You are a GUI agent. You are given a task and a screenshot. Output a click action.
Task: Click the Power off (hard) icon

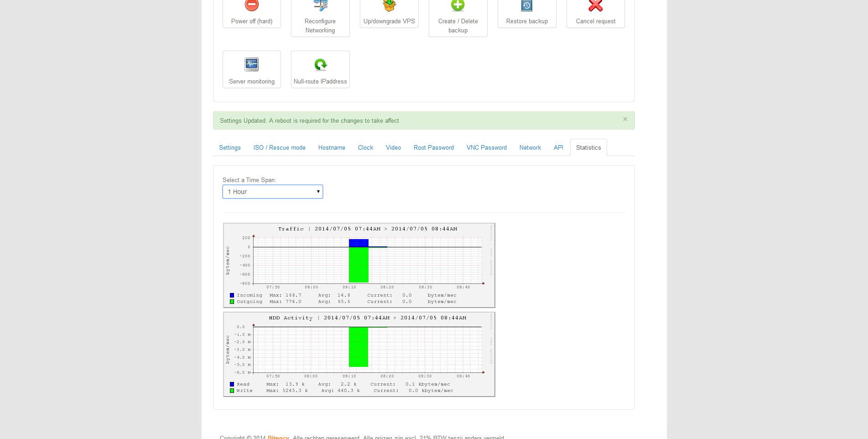(x=252, y=5)
